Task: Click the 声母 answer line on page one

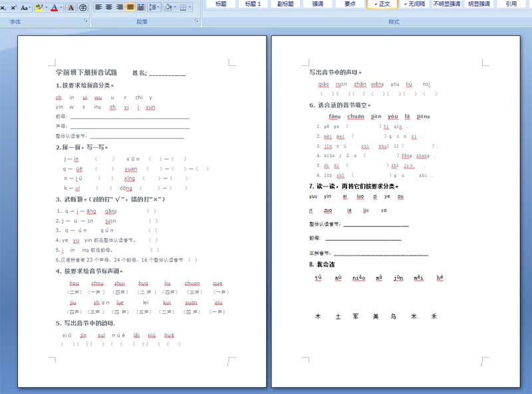Action: 130,127
